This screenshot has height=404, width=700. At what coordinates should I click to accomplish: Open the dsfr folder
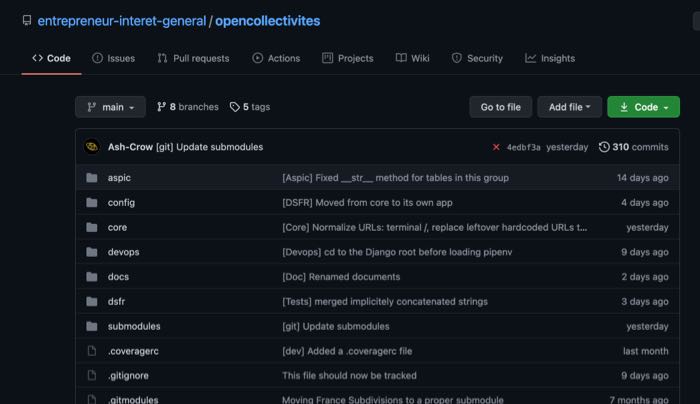click(x=116, y=302)
